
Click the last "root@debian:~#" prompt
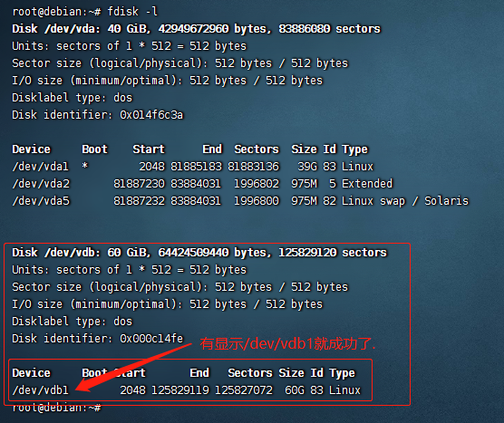56,409
